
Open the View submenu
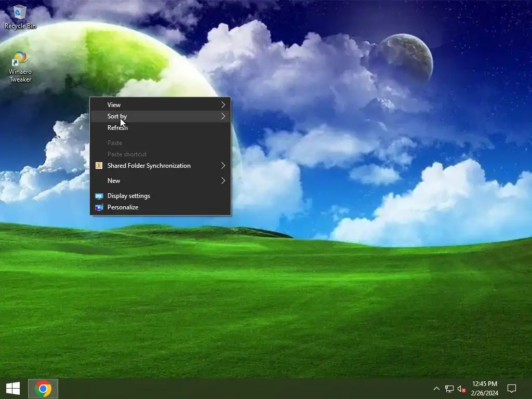point(161,105)
